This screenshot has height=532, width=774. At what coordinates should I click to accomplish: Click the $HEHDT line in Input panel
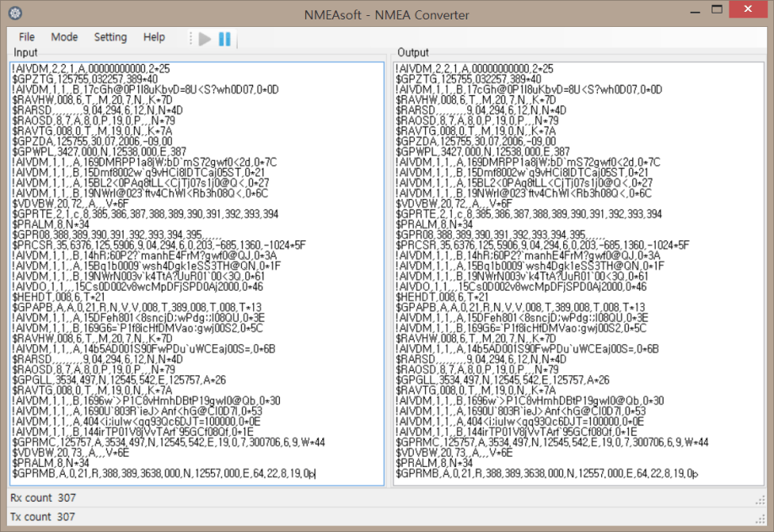[x=59, y=297]
